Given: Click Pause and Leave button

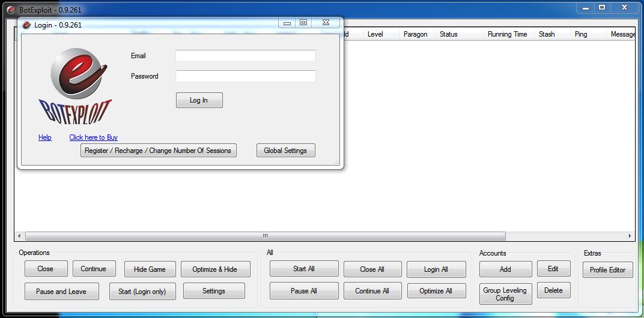Looking at the screenshot, I should pos(61,292).
